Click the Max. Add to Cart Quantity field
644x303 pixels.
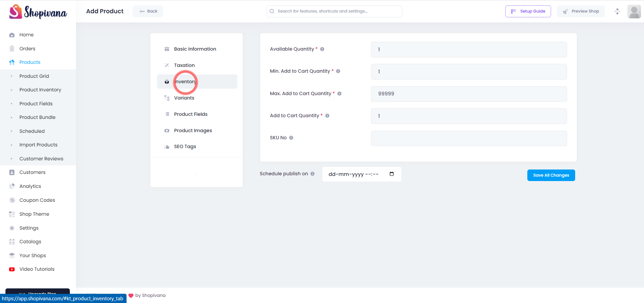pyautogui.click(x=469, y=94)
